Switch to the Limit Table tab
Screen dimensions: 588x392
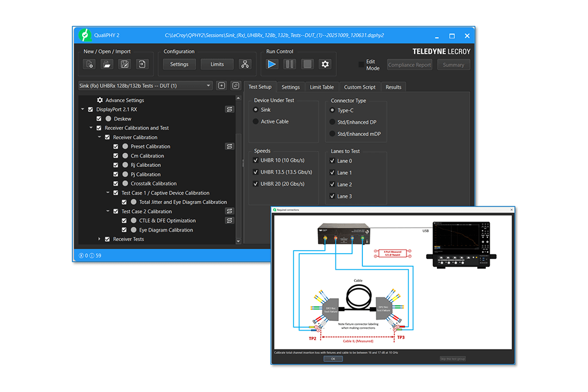pos(322,87)
